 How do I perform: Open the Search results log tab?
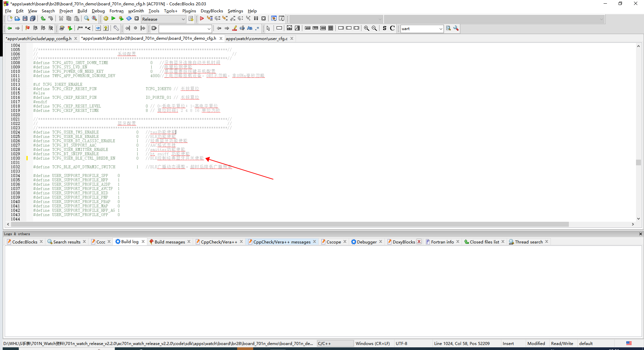[x=66, y=242]
